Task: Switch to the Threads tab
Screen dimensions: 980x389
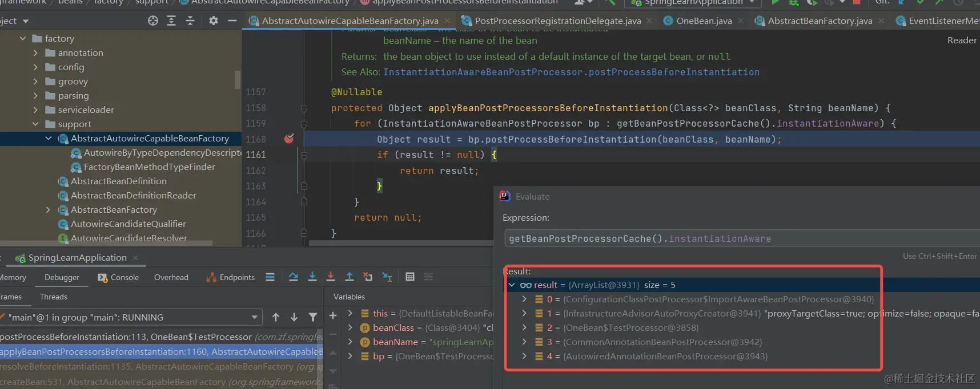Action: [54, 297]
